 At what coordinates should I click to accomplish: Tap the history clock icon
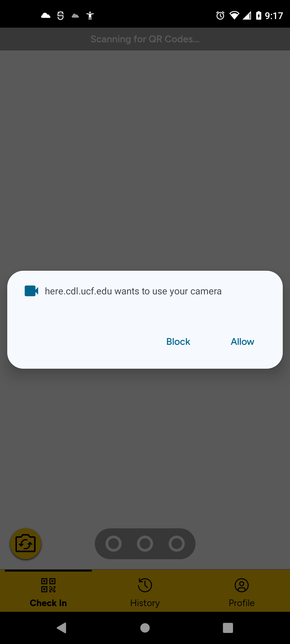(x=145, y=585)
